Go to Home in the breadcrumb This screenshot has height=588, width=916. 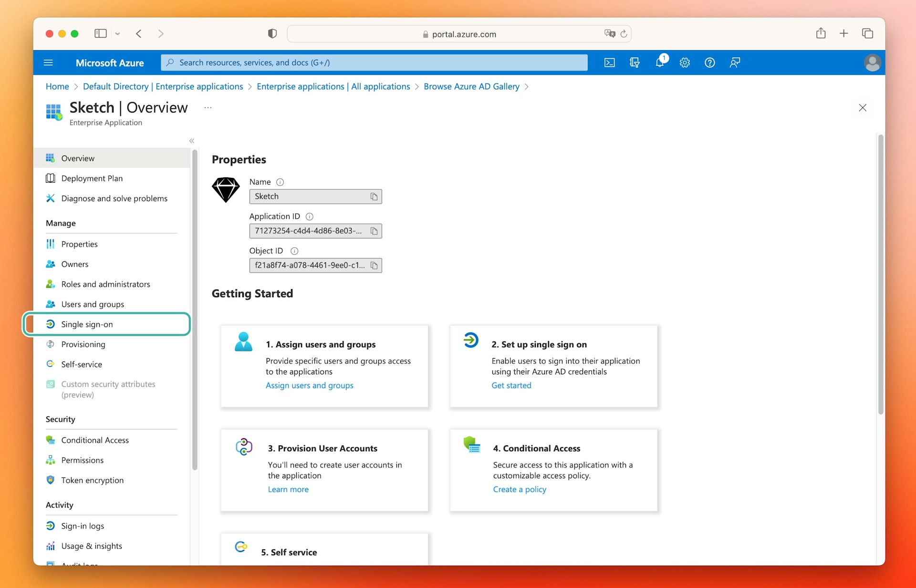tap(57, 86)
